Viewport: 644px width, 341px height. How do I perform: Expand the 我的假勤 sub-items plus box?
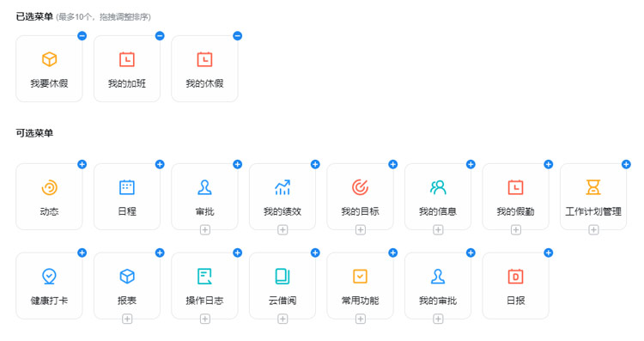[x=516, y=229]
